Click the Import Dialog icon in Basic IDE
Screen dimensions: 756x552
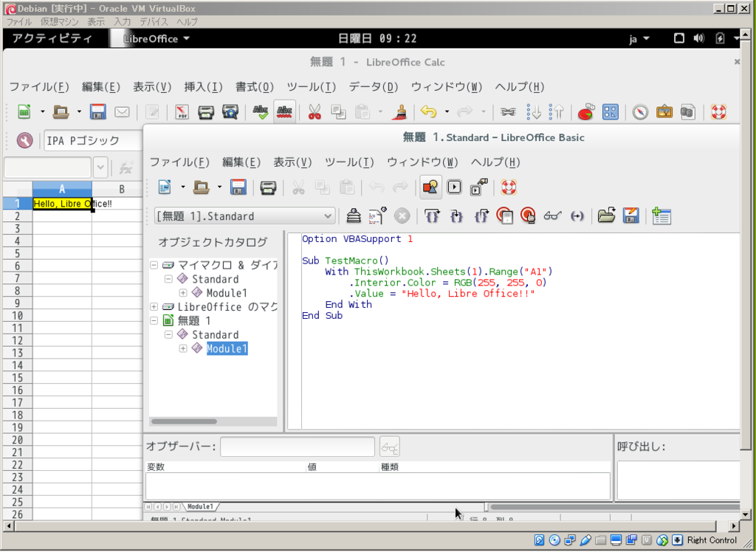pyautogui.click(x=661, y=216)
